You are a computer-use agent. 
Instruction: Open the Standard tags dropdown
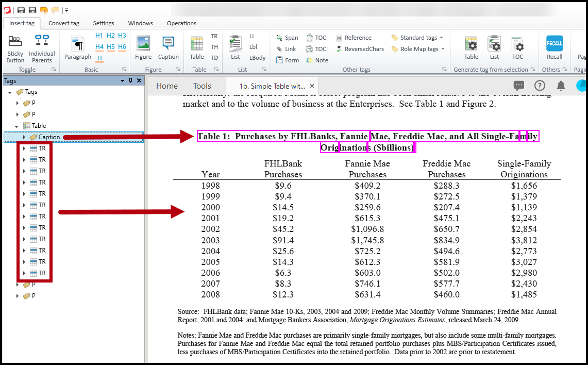[417, 38]
